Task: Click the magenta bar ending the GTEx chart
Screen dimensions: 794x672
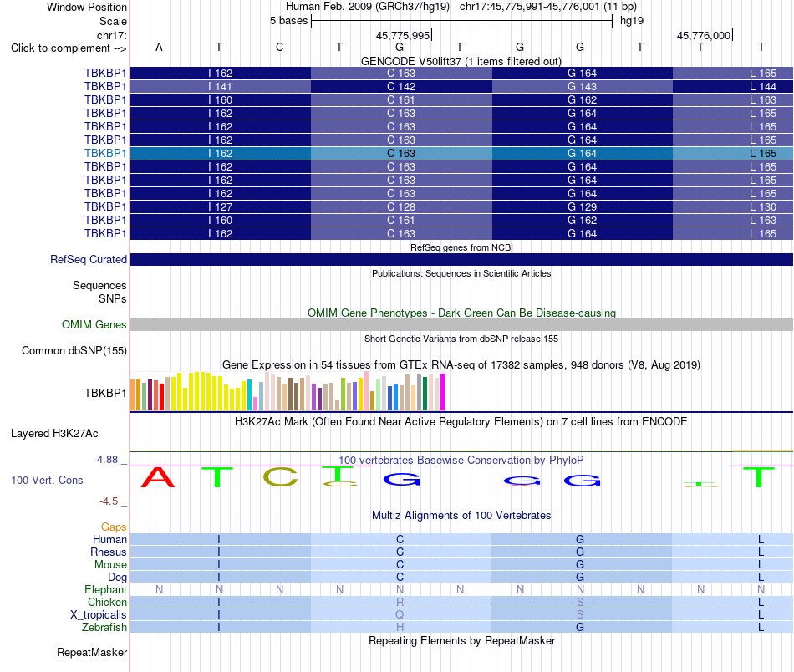Action: (443, 392)
